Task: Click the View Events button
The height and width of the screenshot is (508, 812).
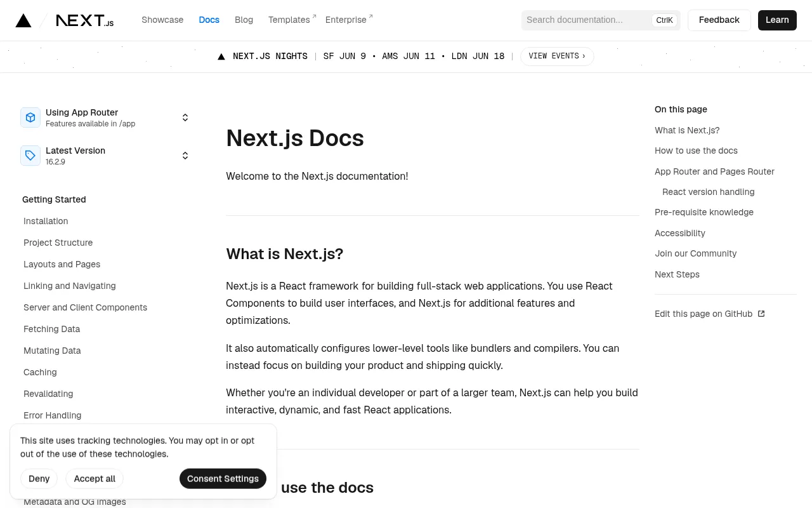Action: (x=557, y=57)
